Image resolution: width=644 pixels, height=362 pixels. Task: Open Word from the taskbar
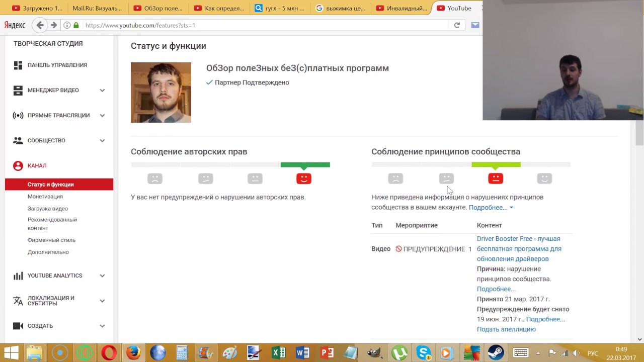coord(302,352)
